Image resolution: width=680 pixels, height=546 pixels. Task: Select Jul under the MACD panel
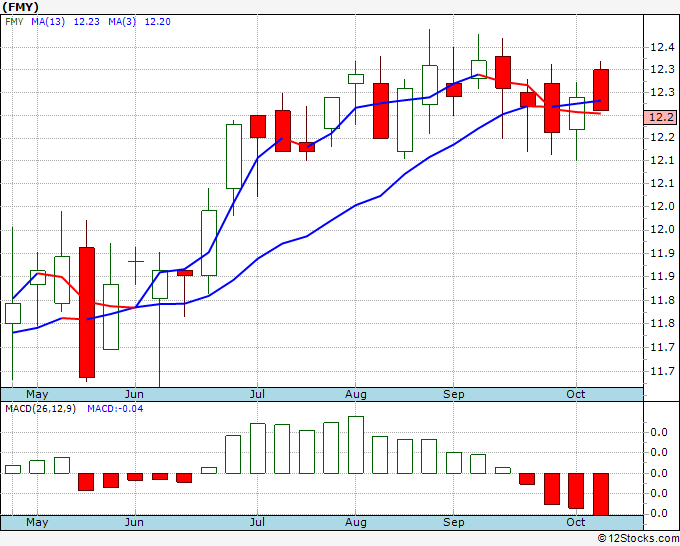coord(257,522)
